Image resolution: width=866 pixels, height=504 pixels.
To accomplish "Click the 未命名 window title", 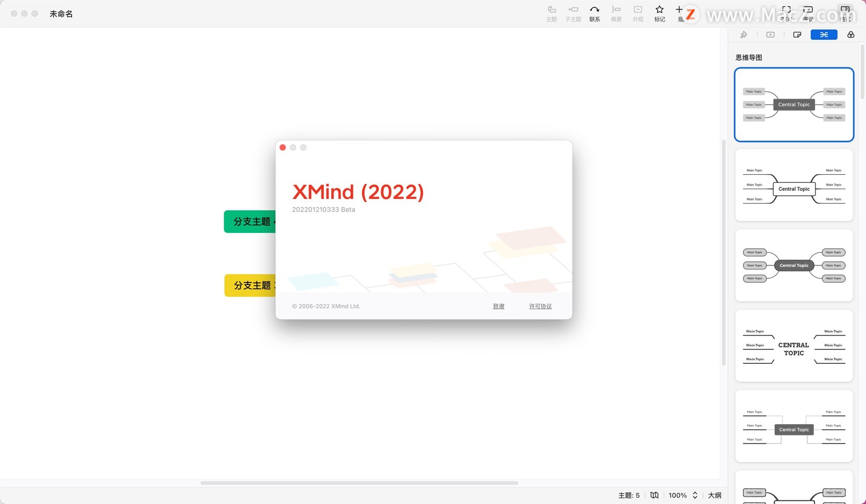I will (x=61, y=14).
